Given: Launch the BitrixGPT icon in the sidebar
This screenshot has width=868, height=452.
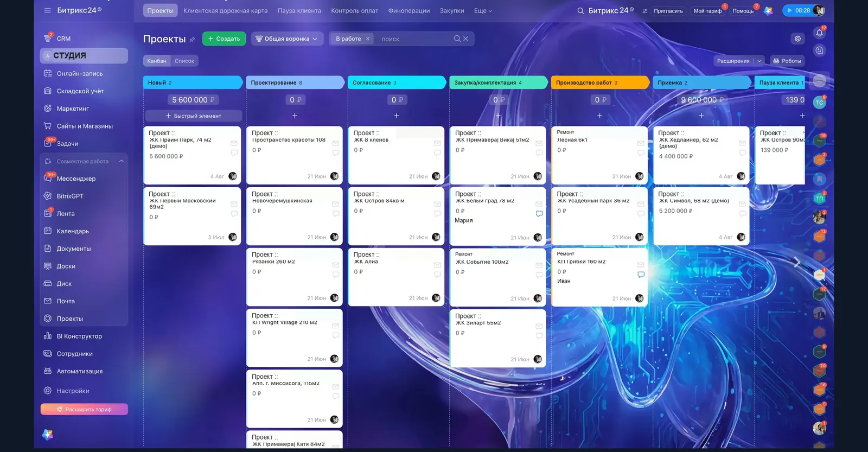Looking at the screenshot, I should (x=48, y=196).
